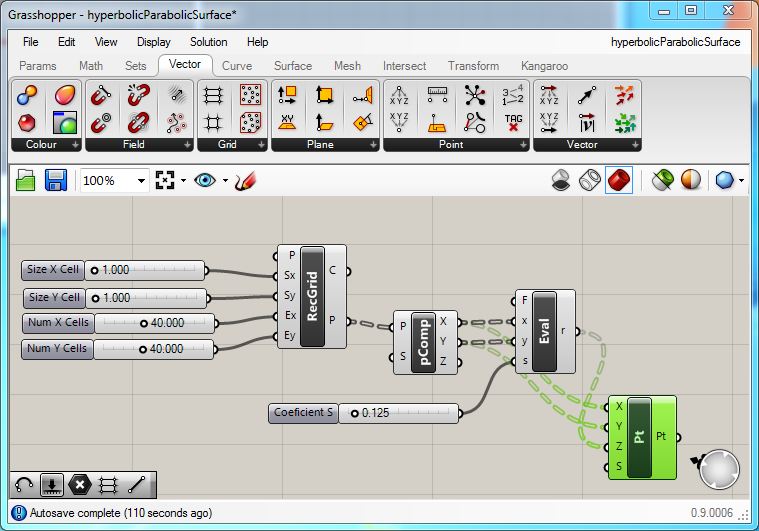Click the wireframe preview mode icon
Viewport: 759px width, 531px height.
[590, 180]
